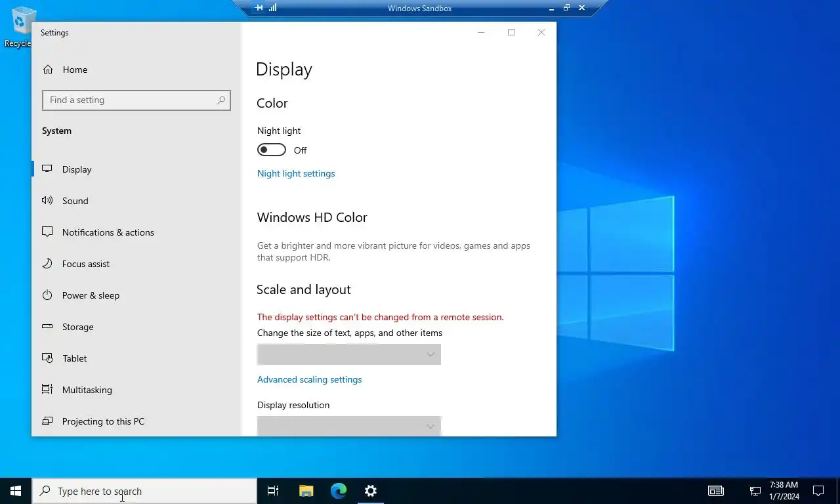840x504 pixels.
Task: Select the Storage drive icon
Action: point(47,326)
